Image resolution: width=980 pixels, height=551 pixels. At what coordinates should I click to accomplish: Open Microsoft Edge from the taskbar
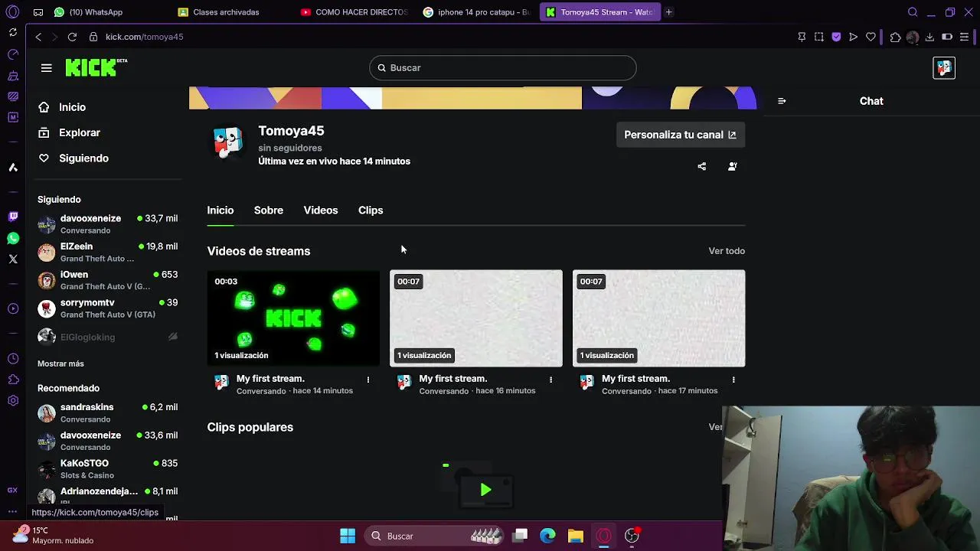pos(547,536)
